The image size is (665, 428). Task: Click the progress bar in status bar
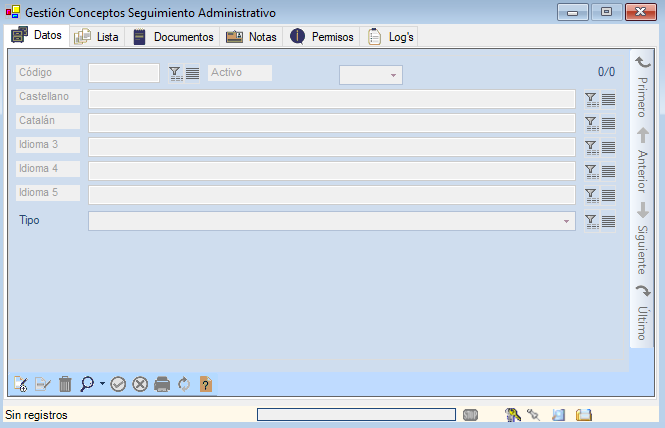356,414
